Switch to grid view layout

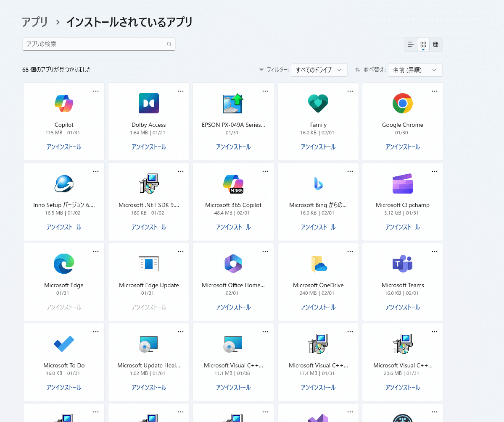[423, 44]
